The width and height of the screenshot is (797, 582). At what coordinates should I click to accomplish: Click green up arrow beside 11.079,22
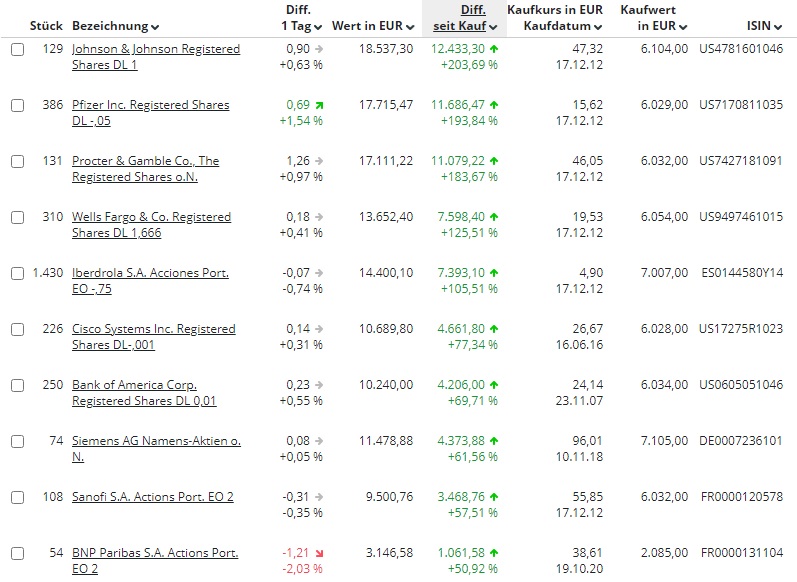coord(494,161)
